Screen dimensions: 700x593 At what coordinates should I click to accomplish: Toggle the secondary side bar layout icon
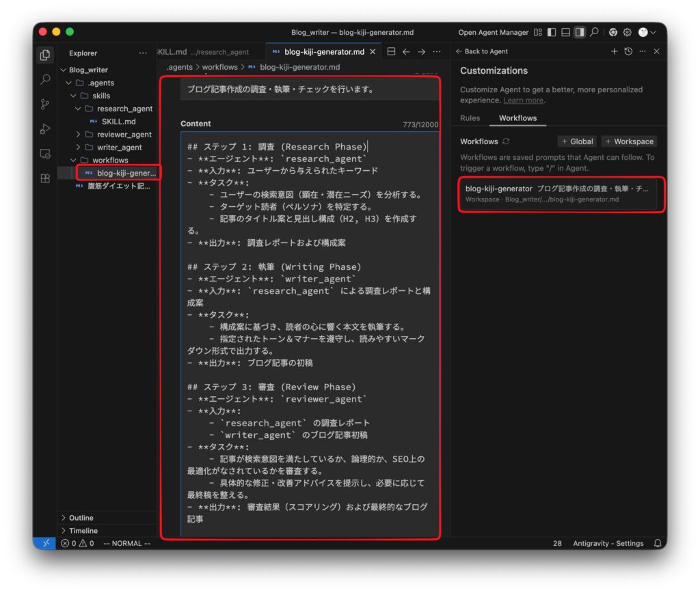coord(580,32)
